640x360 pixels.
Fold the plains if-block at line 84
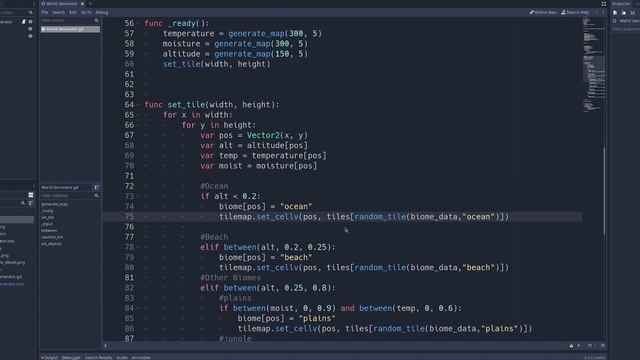pos(139,309)
